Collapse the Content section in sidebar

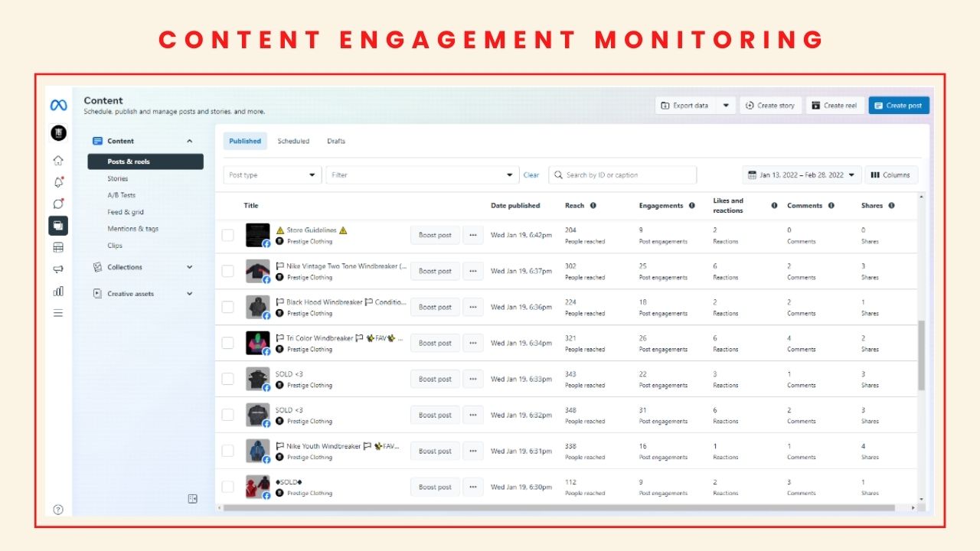click(189, 141)
